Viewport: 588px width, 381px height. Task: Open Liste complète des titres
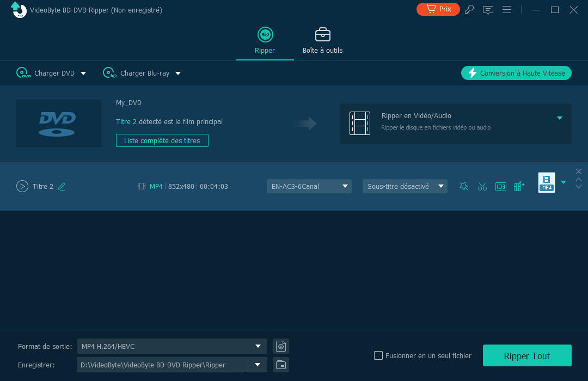(162, 140)
